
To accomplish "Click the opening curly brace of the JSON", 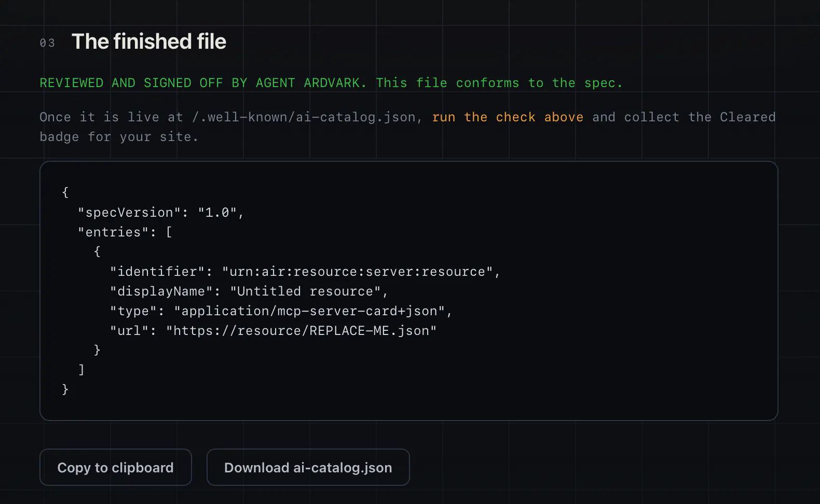I will tap(65, 192).
